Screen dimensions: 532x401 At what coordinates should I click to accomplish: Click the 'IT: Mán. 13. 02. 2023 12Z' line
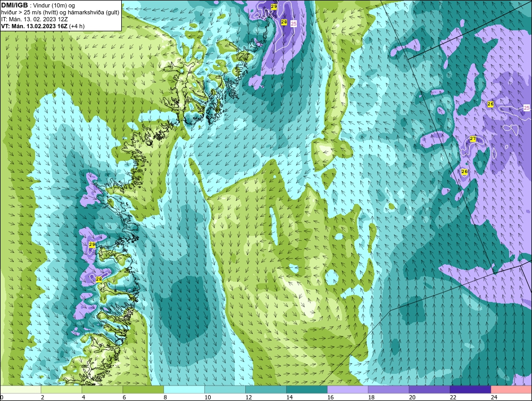34,19
